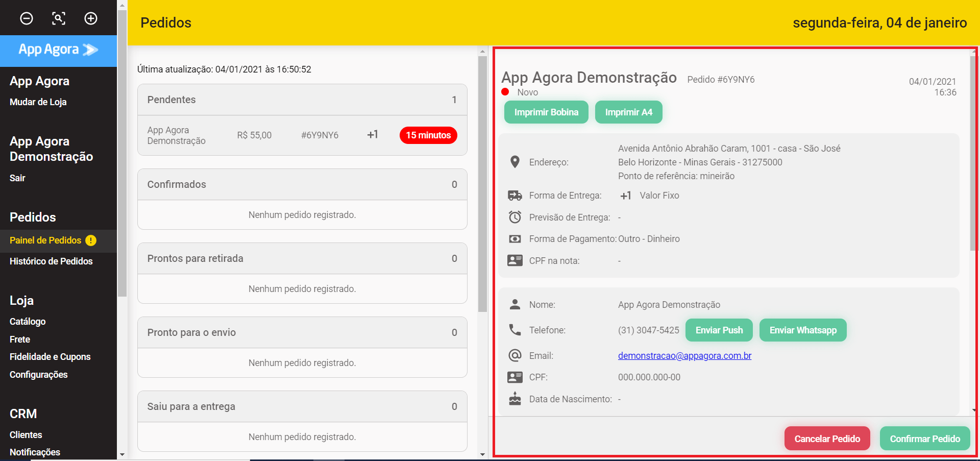980x461 pixels.
Task: Click the order list scroll-up arrow
Action: (483, 51)
